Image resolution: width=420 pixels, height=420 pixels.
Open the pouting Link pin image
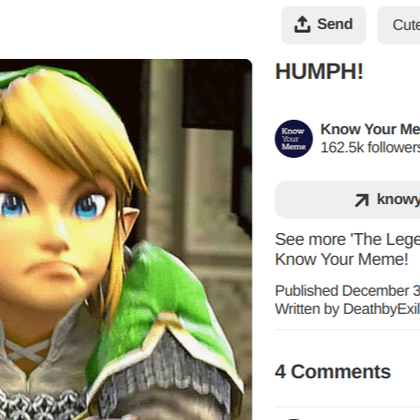[126, 239]
